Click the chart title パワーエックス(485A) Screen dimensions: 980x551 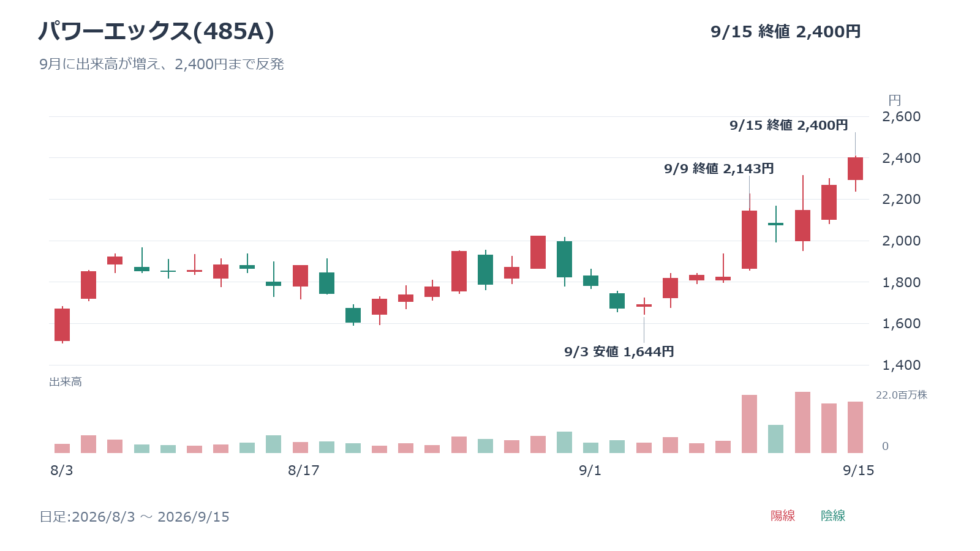(x=156, y=31)
